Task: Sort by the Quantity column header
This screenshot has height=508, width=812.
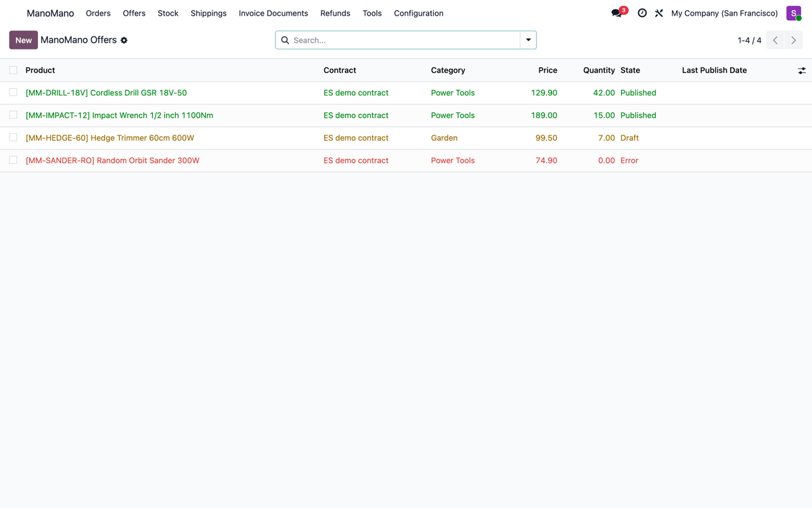Action: coord(599,70)
